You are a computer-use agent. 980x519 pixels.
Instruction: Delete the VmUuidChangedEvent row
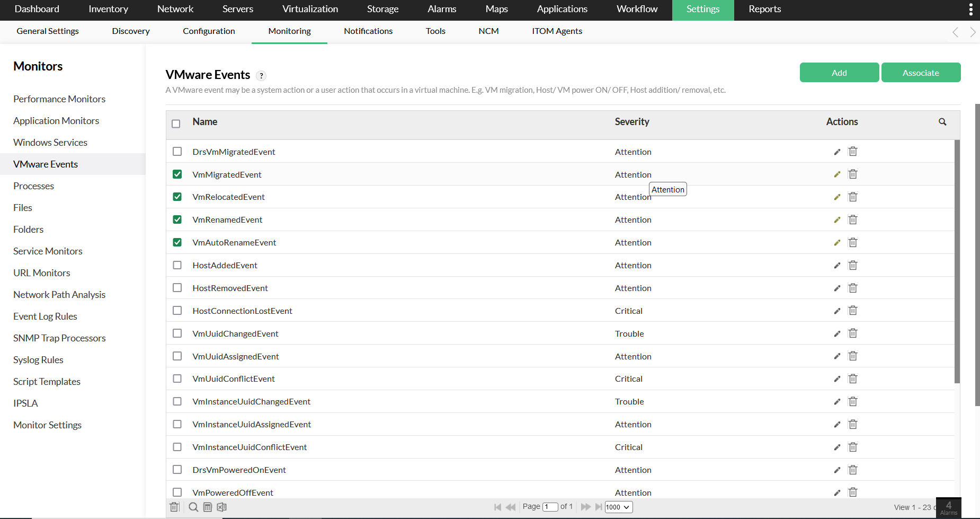853,333
